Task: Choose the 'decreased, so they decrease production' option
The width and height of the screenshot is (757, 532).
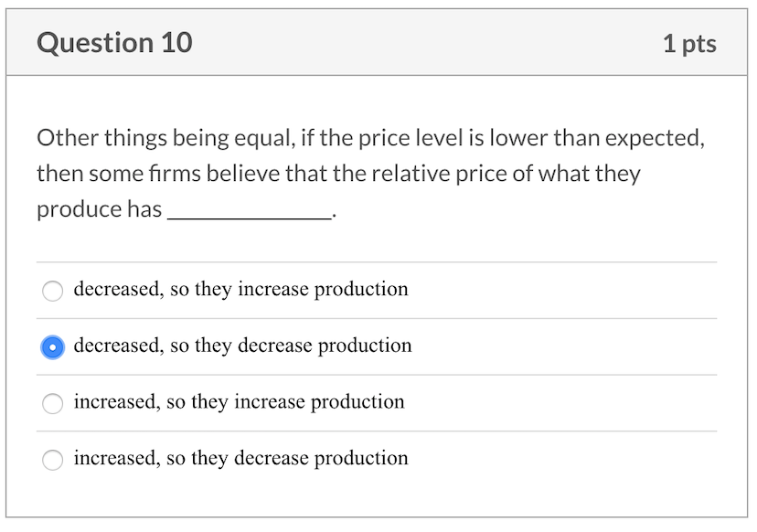Action: click(52, 347)
